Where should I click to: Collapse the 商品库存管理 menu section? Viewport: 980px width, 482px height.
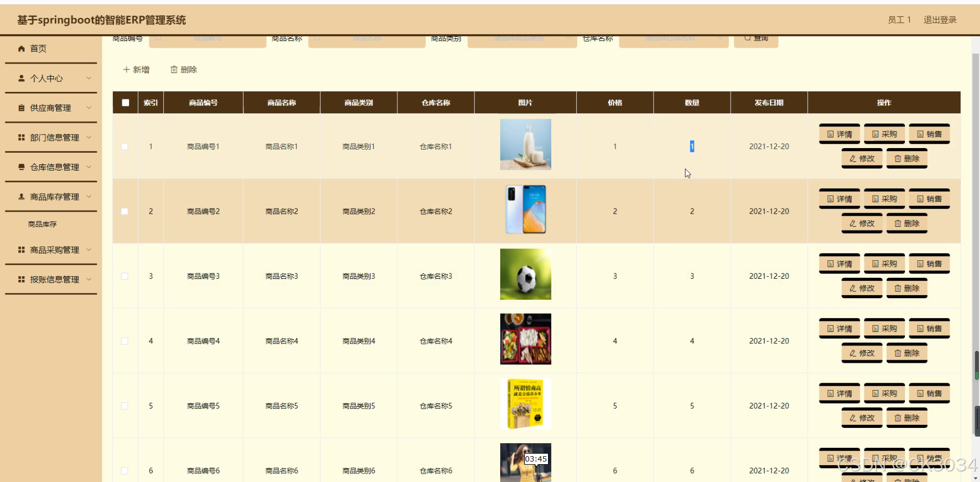point(89,196)
